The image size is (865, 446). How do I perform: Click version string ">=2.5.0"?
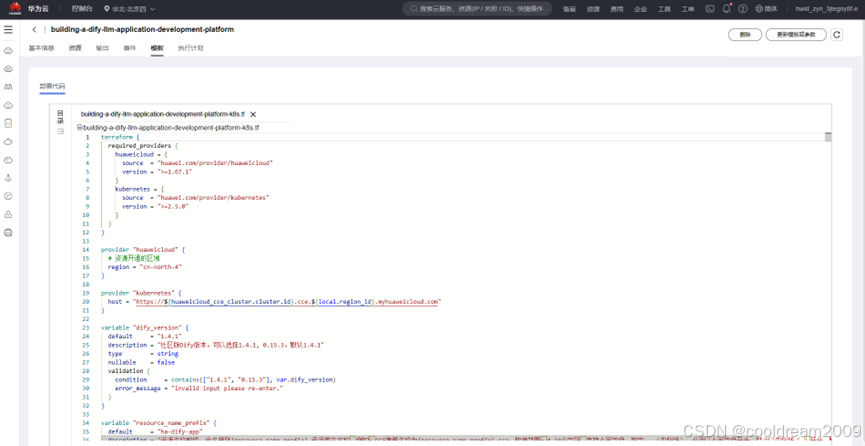click(173, 206)
